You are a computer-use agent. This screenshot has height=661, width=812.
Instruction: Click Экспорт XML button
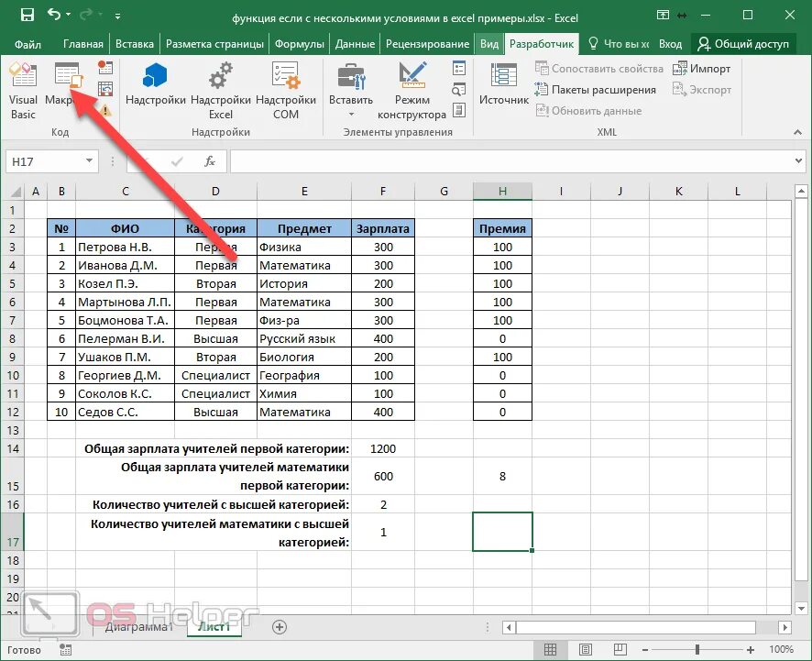pos(702,90)
